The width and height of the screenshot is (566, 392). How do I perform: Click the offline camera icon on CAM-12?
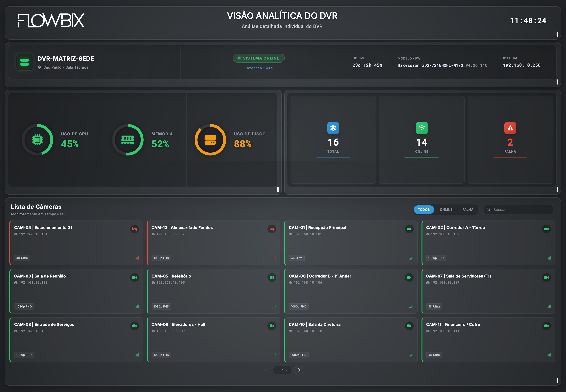272,229
